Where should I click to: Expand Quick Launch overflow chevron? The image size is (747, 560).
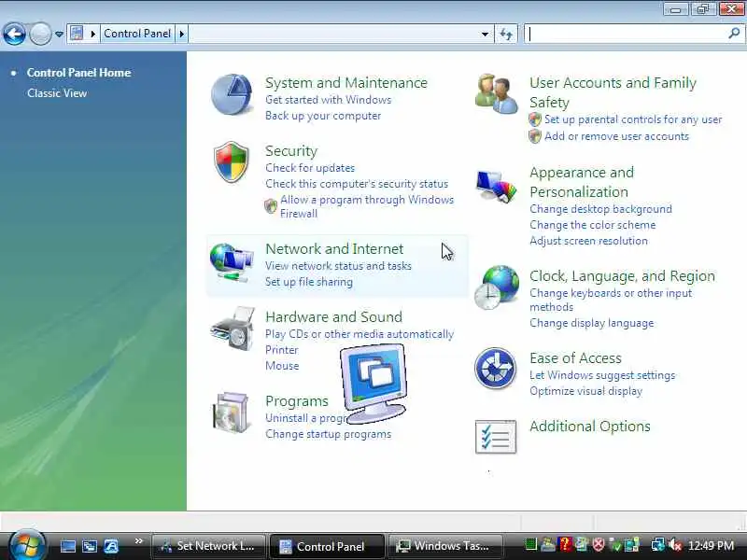[x=138, y=541]
